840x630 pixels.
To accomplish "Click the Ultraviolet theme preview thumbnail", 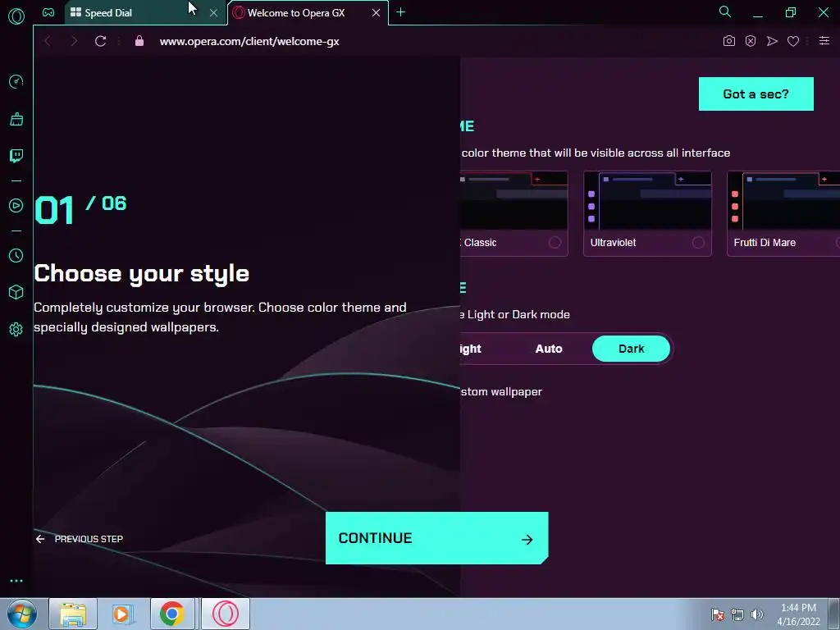I will pos(647,200).
